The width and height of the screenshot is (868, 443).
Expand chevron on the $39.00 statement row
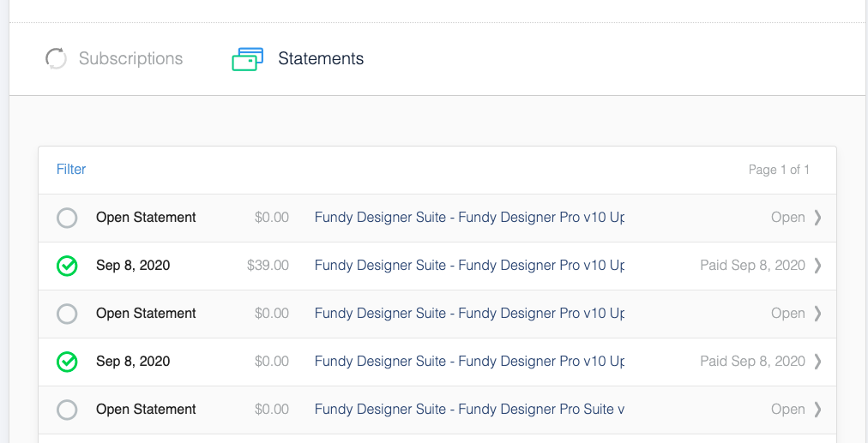tap(817, 266)
